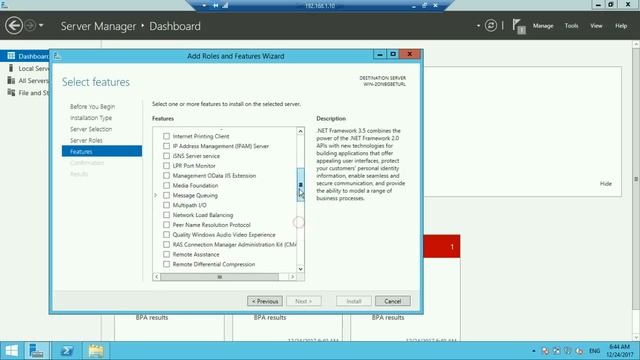Screen dimensions: 640x360
Task: Click the up arrow of features scrollbar
Action: pyautogui.click(x=300, y=131)
